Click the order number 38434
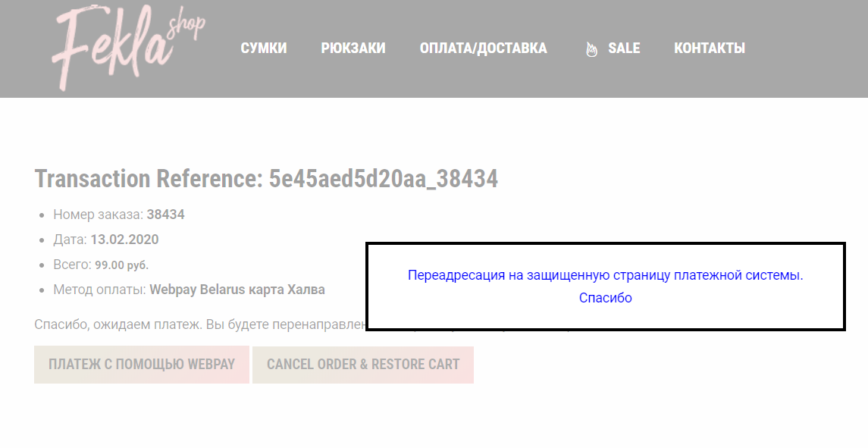The width and height of the screenshot is (868, 448). tap(165, 215)
